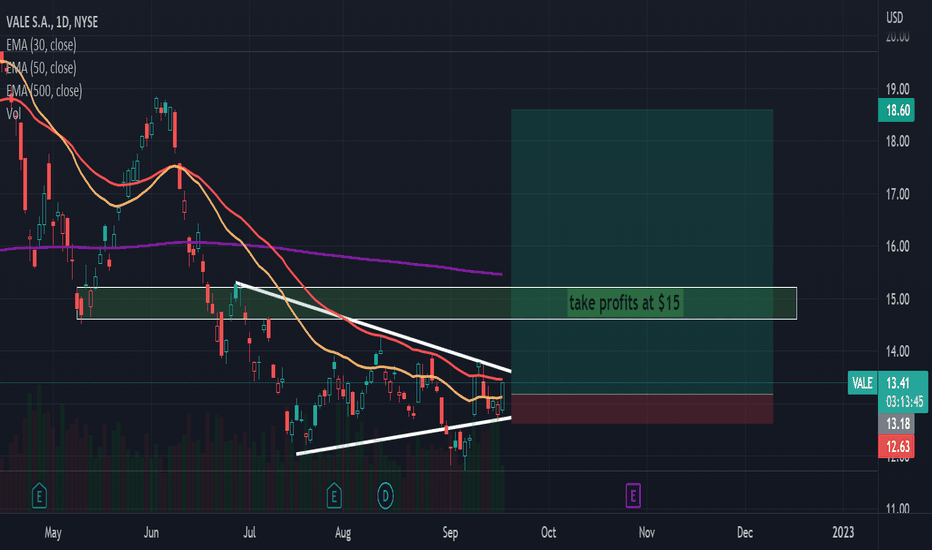Select the Vol indicator label
Image resolution: width=932 pixels, height=550 pixels.
(13, 113)
